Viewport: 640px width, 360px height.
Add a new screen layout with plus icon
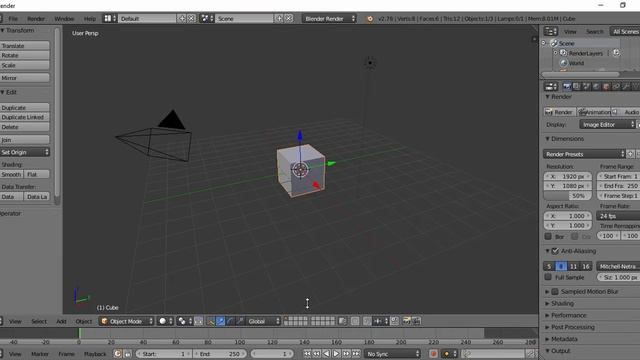coord(182,19)
